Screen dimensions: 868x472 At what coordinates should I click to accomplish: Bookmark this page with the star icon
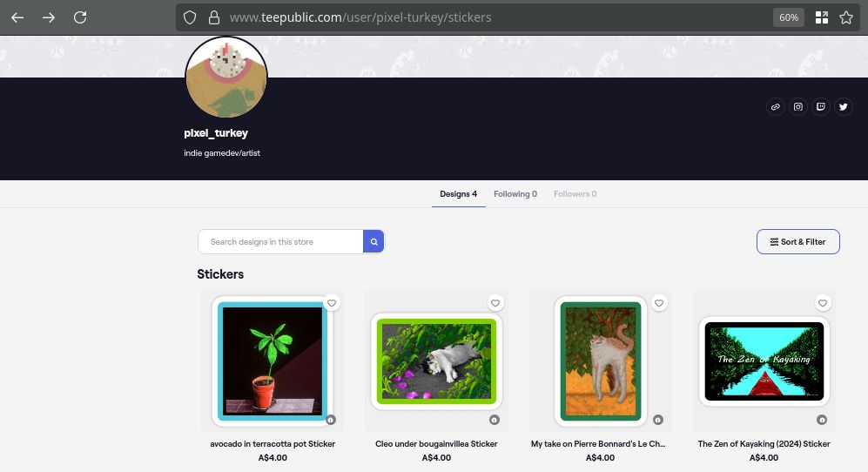pyautogui.click(x=846, y=17)
